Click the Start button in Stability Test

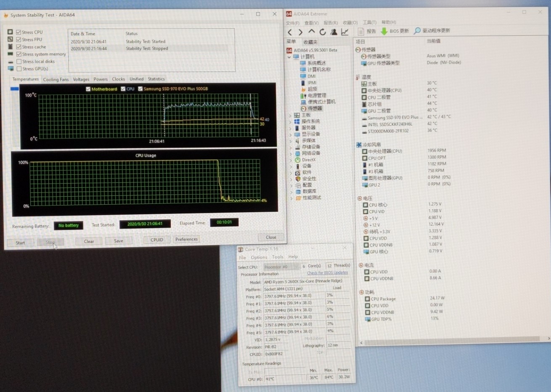[x=20, y=243]
